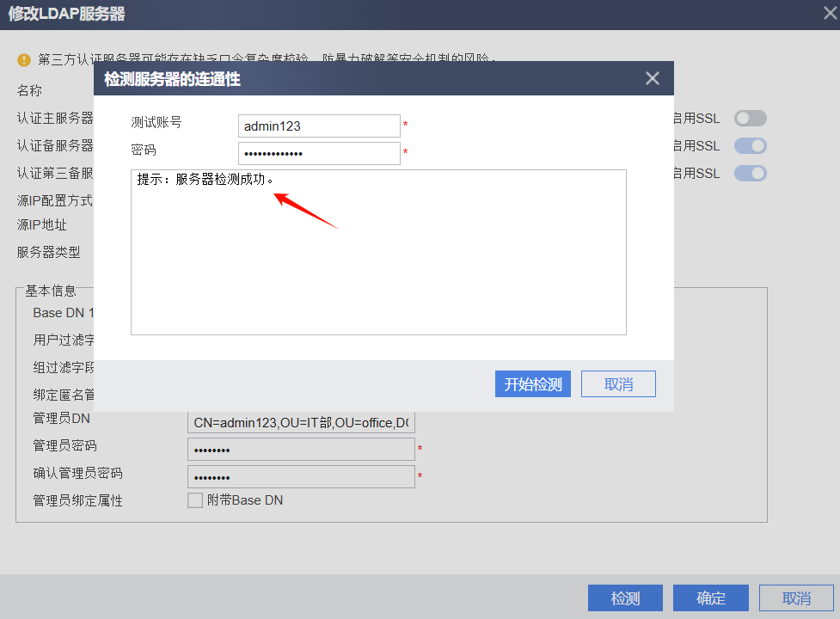This screenshot has width=840, height=619.
Task: Cancel the connectivity test dialog
Action: click(618, 384)
